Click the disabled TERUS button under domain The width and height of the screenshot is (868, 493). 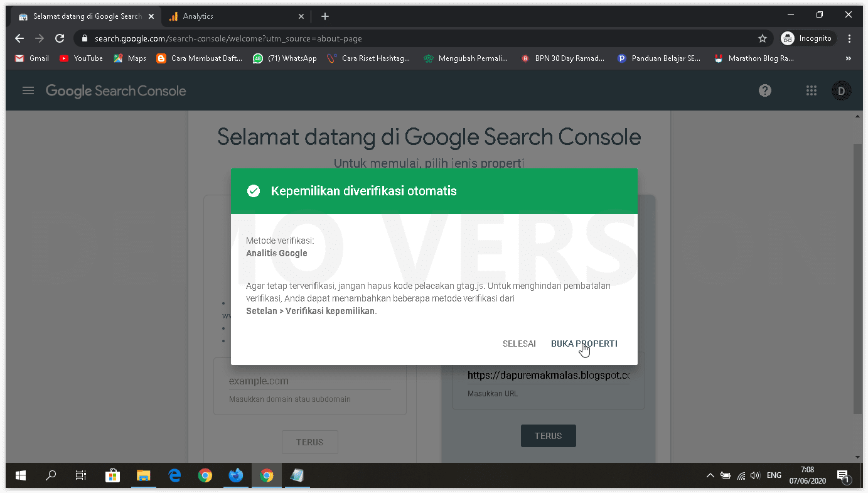point(310,442)
